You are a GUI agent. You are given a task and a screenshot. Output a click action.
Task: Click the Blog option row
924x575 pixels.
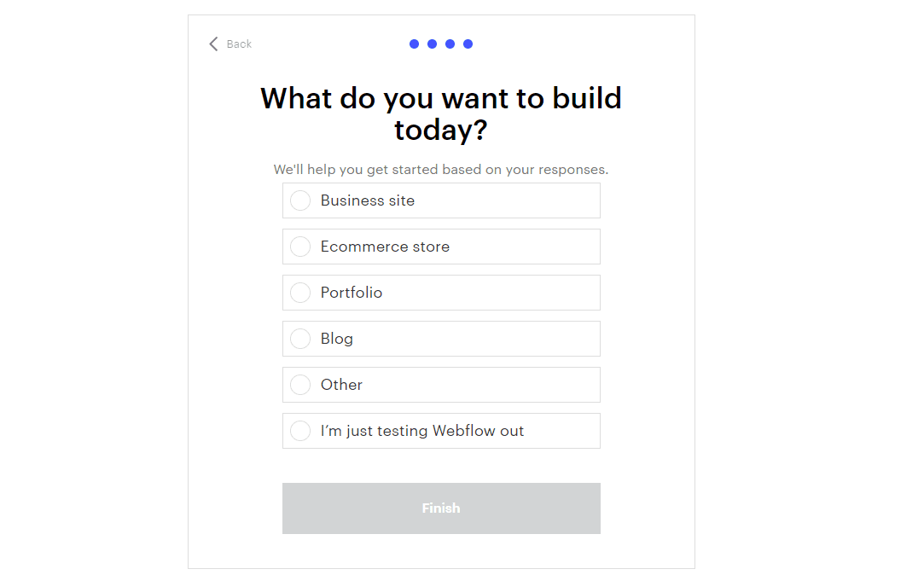tap(440, 339)
